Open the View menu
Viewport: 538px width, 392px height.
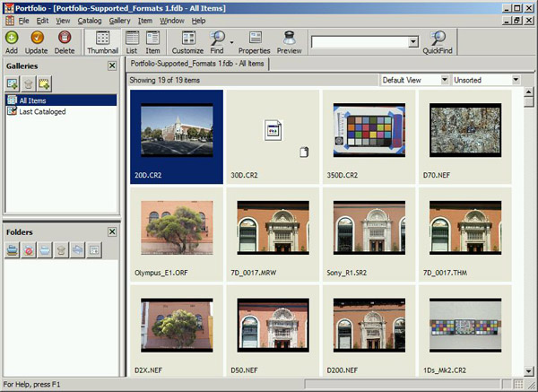point(63,21)
